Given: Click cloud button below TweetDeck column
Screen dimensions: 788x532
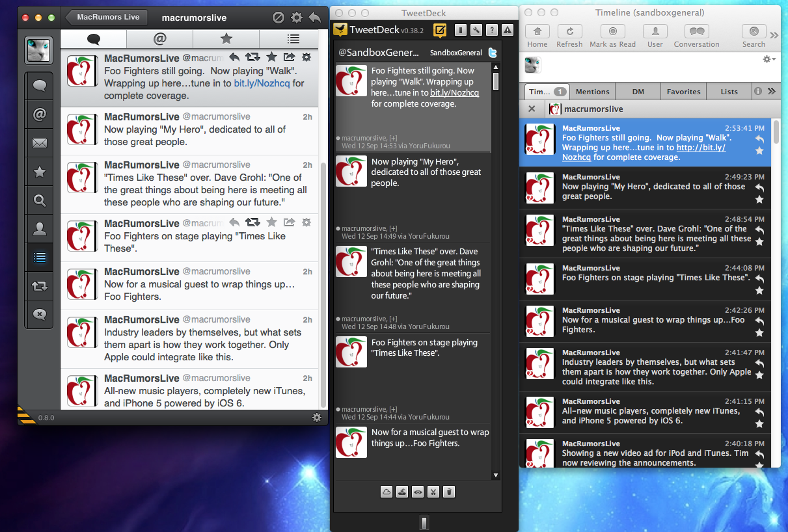Looking at the screenshot, I should (387, 492).
